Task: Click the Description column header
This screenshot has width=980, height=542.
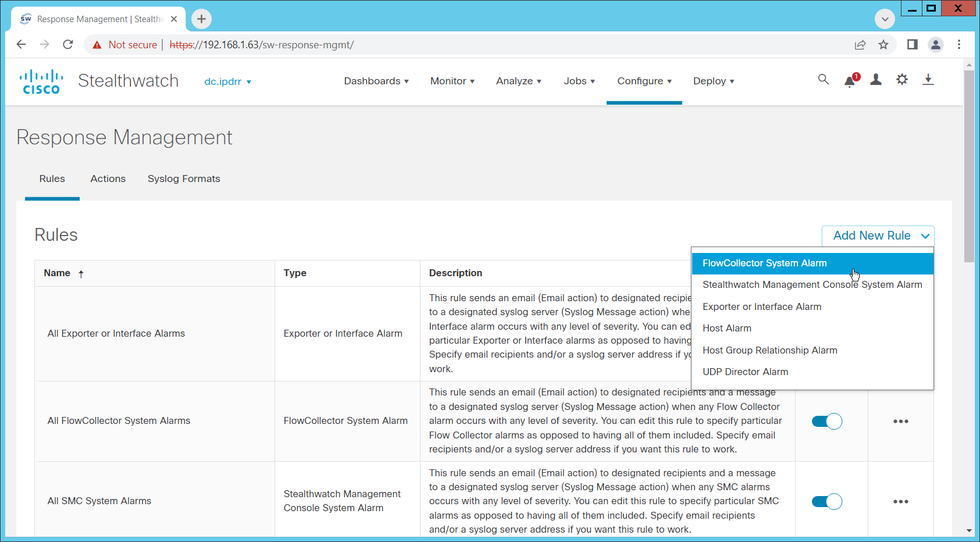Action: point(455,273)
